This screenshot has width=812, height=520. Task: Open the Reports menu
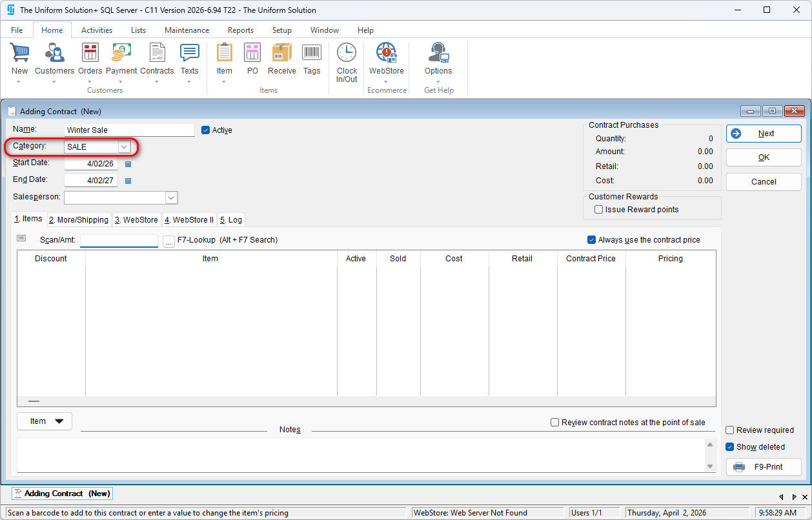click(240, 30)
